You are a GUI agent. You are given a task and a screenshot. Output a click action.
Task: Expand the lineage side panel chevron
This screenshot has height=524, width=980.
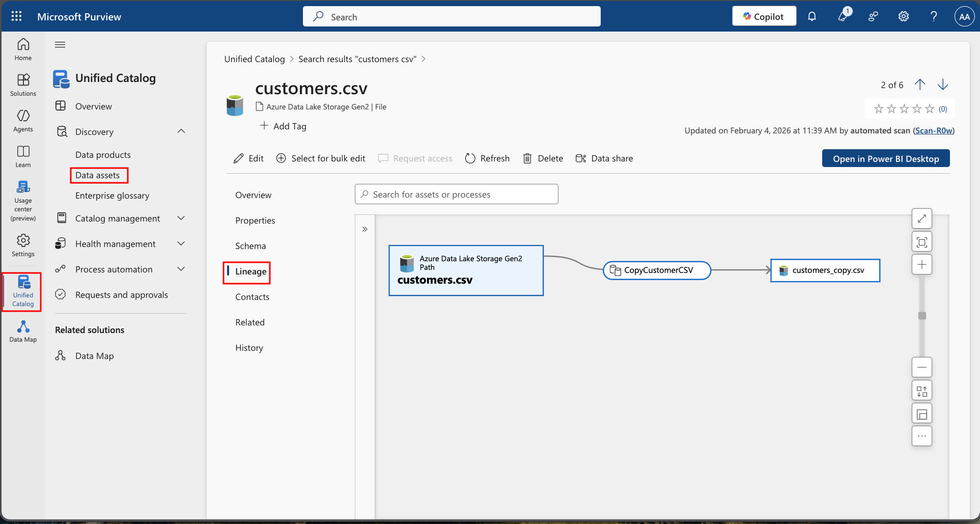coord(365,229)
